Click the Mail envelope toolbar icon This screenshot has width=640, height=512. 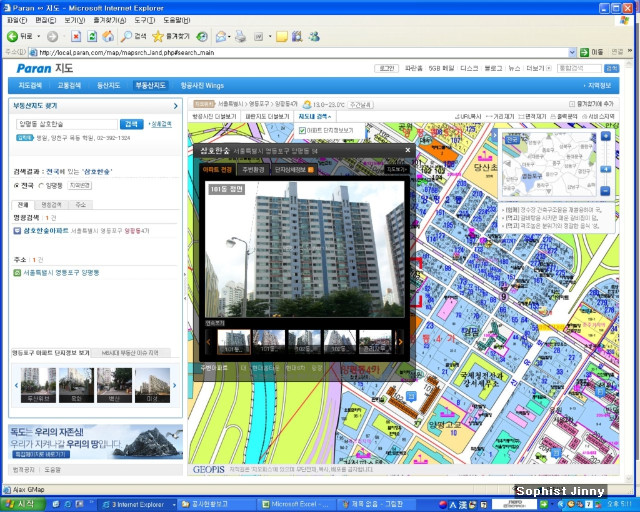coord(221,37)
